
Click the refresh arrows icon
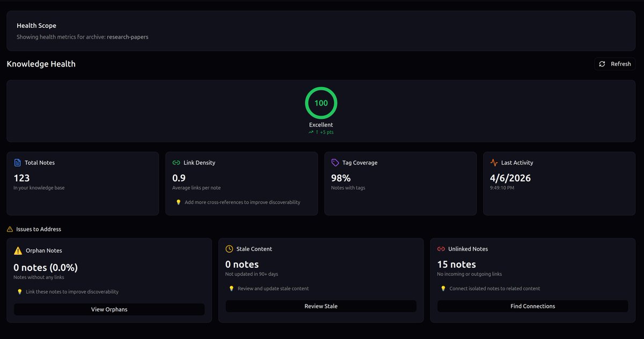602,64
